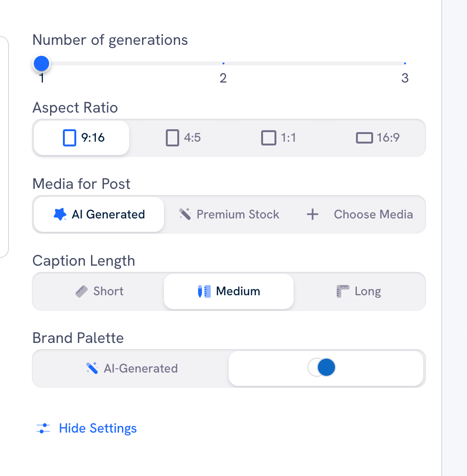Screen dimensions: 467x476
Task: Select the 9:16 aspect ratio
Action: pyautogui.click(x=81, y=137)
